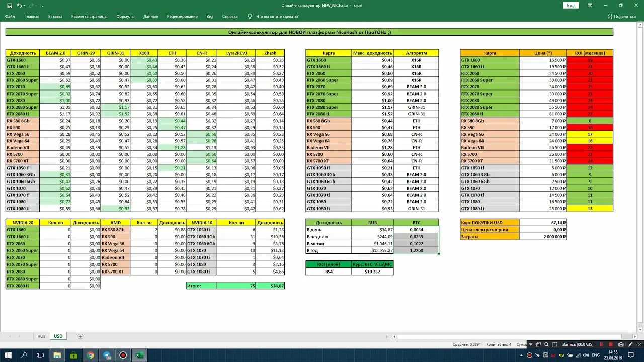
Task: Open File Explorer from taskbar
Action: tap(57, 355)
